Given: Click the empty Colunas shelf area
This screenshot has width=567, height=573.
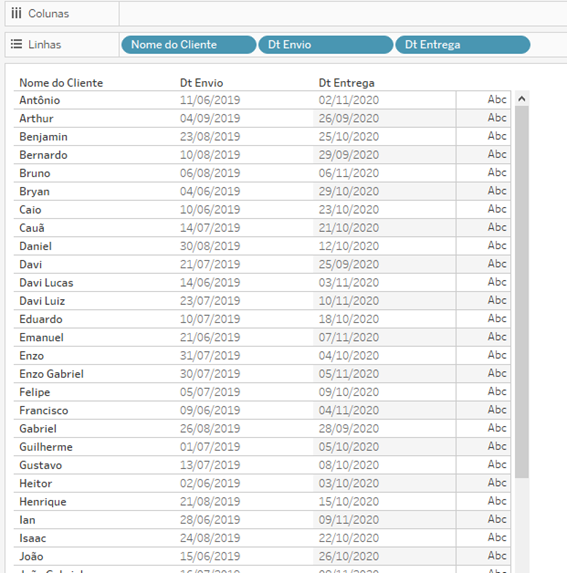Looking at the screenshot, I should coord(343,14).
